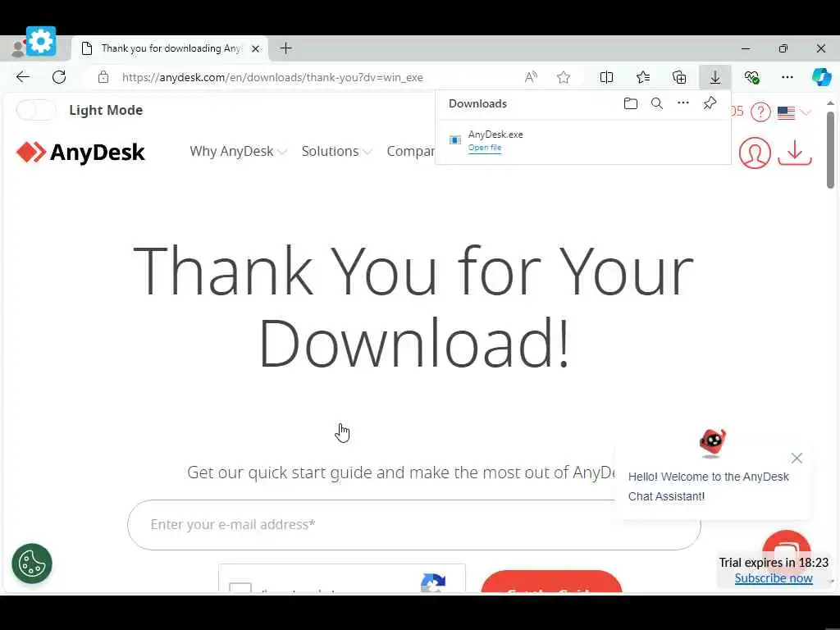Search downloads with magnifier icon
This screenshot has height=630, width=840.
click(657, 103)
